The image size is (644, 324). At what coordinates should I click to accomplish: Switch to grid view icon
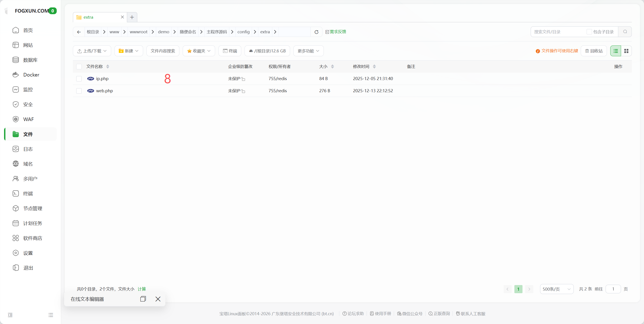click(626, 51)
